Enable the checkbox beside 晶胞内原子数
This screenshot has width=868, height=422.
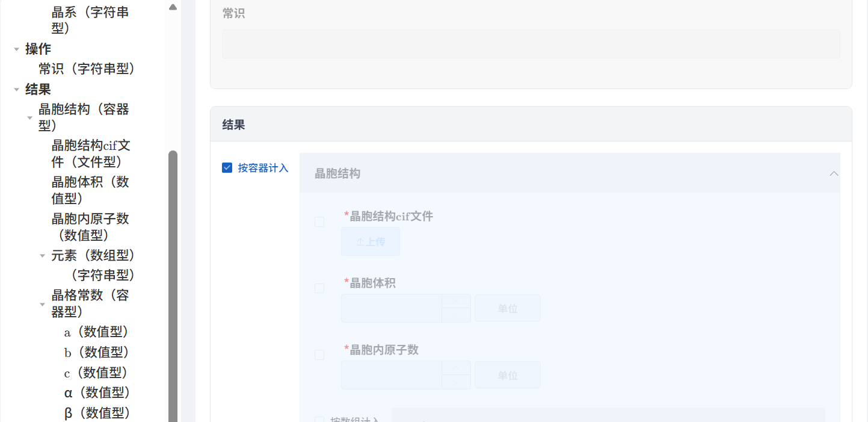[319, 355]
